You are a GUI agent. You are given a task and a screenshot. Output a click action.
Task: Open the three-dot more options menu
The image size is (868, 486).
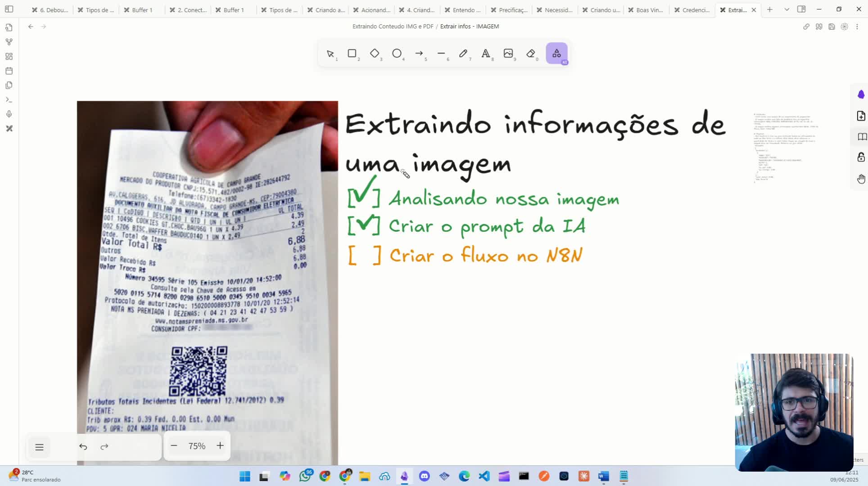click(857, 27)
